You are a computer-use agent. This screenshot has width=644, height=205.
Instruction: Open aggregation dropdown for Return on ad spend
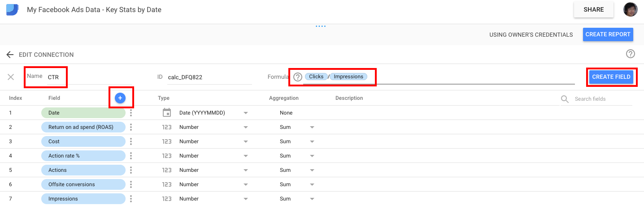point(312,127)
